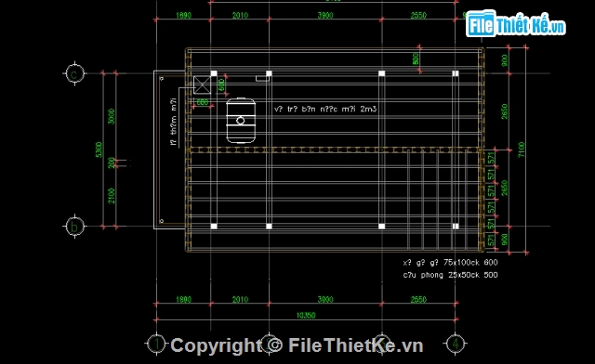The width and height of the screenshot is (595, 364).
Task: Select the 'x? g? g? 75x100ck 600' note
Action: (450, 263)
